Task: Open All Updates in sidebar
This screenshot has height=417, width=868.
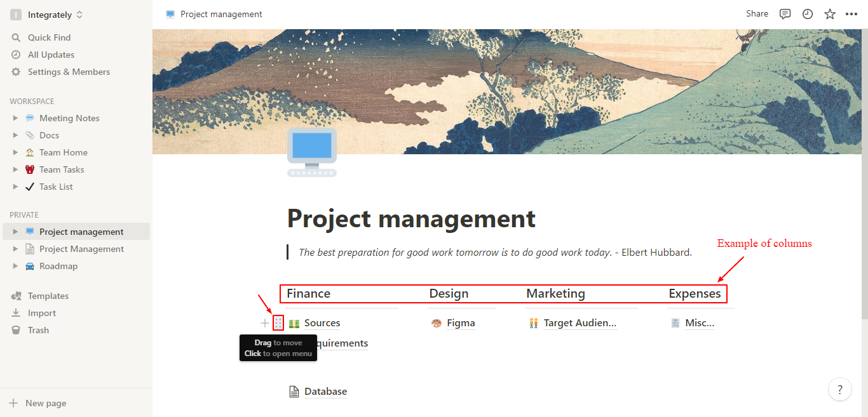Action: 51,55
